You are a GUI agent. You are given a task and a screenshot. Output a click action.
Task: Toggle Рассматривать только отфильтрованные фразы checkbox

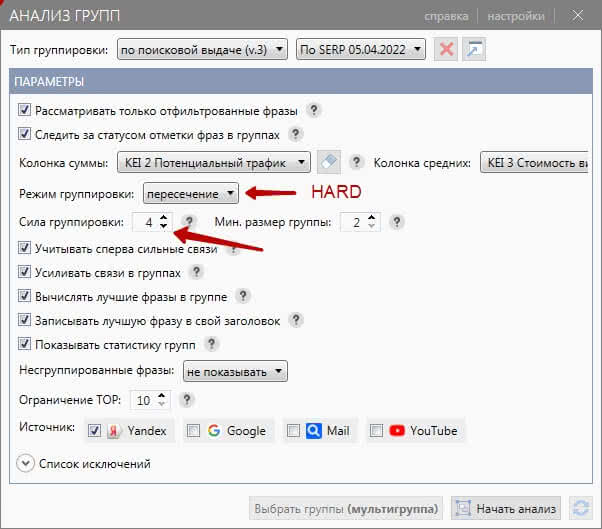[x=24, y=110]
